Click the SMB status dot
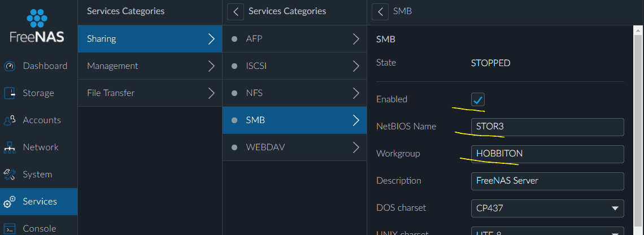The image size is (644, 235). (x=234, y=120)
